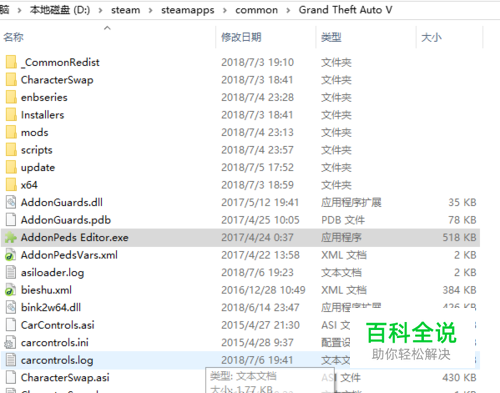This screenshot has width=500, height=393.
Task: Click the AddonGuards.dll file icon
Action: tap(11, 202)
